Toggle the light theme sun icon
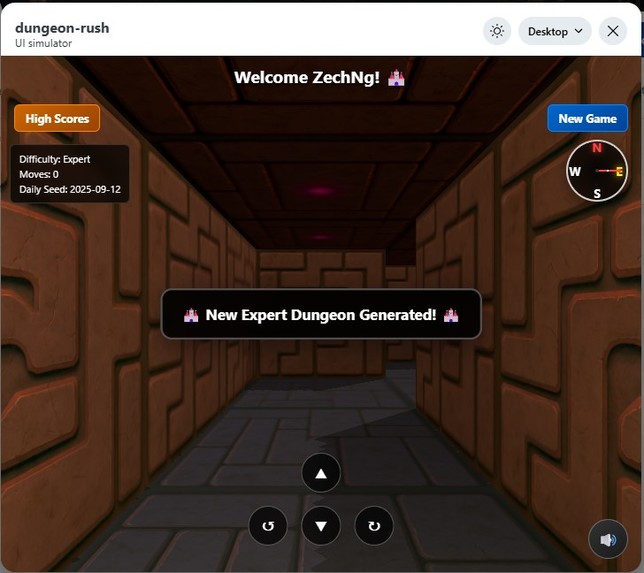 pyautogui.click(x=497, y=31)
